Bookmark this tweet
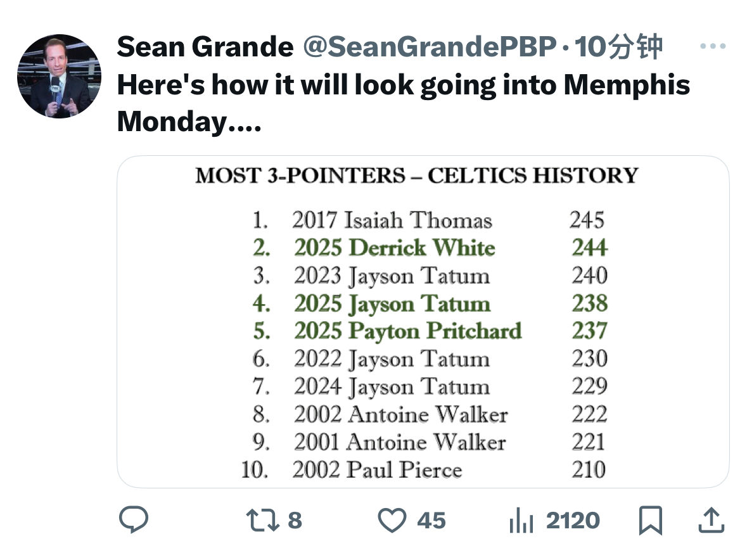Image resolution: width=747 pixels, height=560 pixels. [x=650, y=520]
